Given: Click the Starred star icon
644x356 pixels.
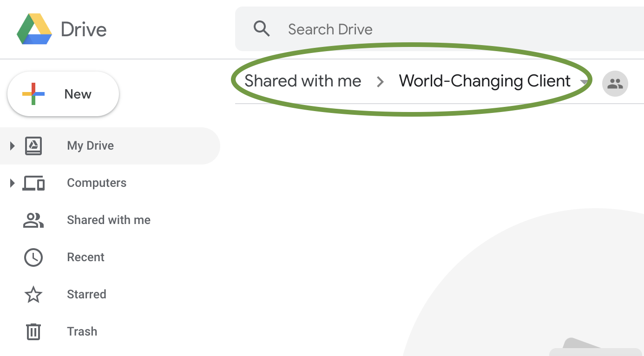Looking at the screenshot, I should click(33, 295).
